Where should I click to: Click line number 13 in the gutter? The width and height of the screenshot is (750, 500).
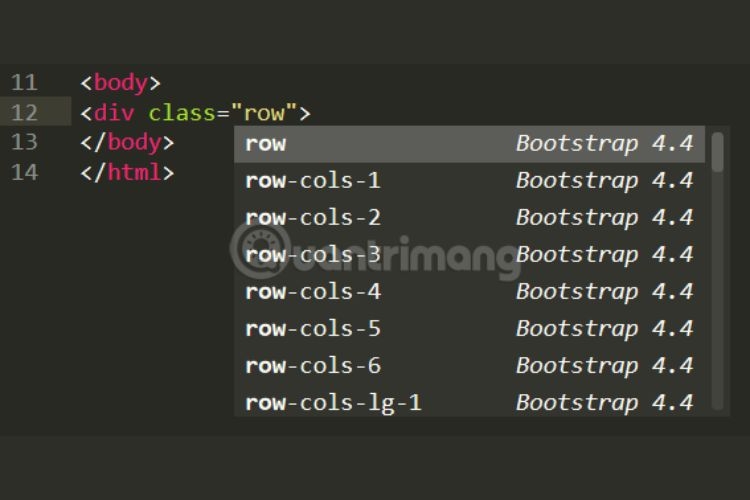pos(24,143)
